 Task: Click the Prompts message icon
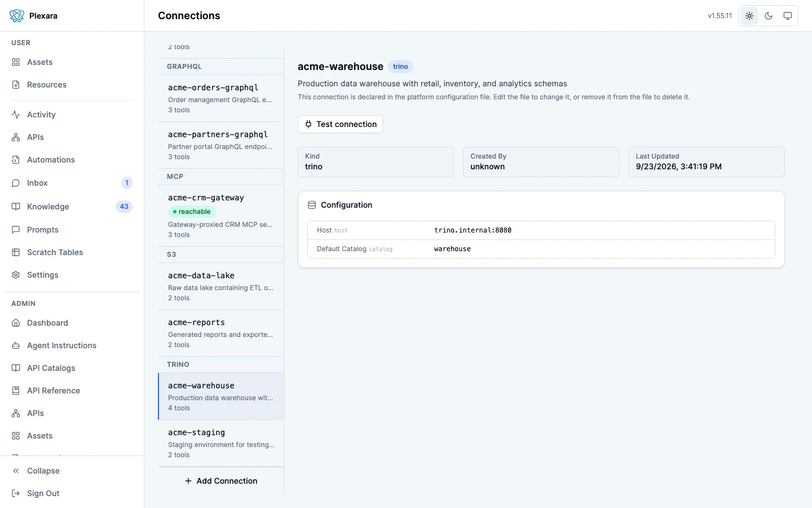16,230
